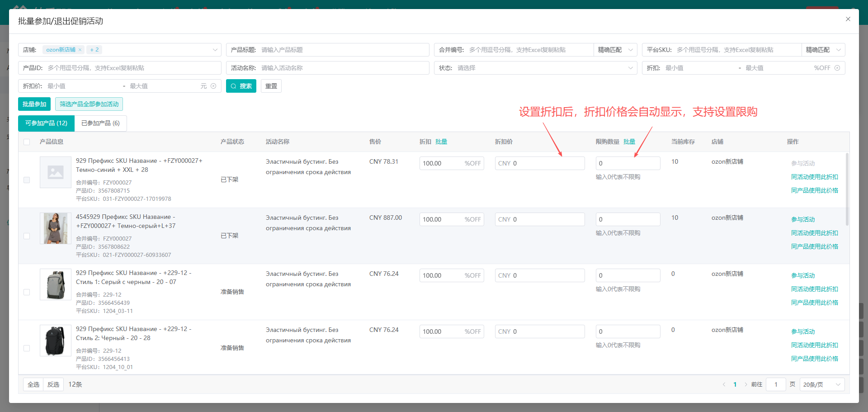This screenshot has height=412, width=868.
Task: Click the search button with magnifier icon
Action: [x=241, y=86]
